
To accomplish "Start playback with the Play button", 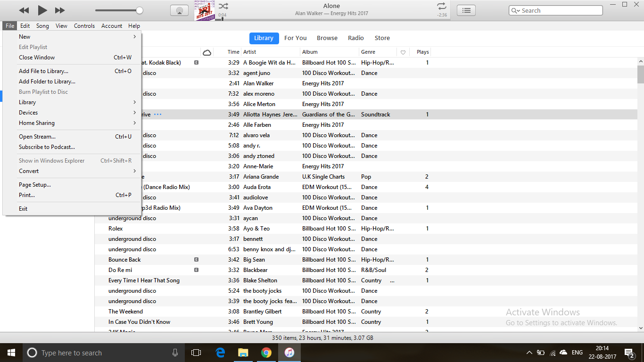I will (x=42, y=10).
